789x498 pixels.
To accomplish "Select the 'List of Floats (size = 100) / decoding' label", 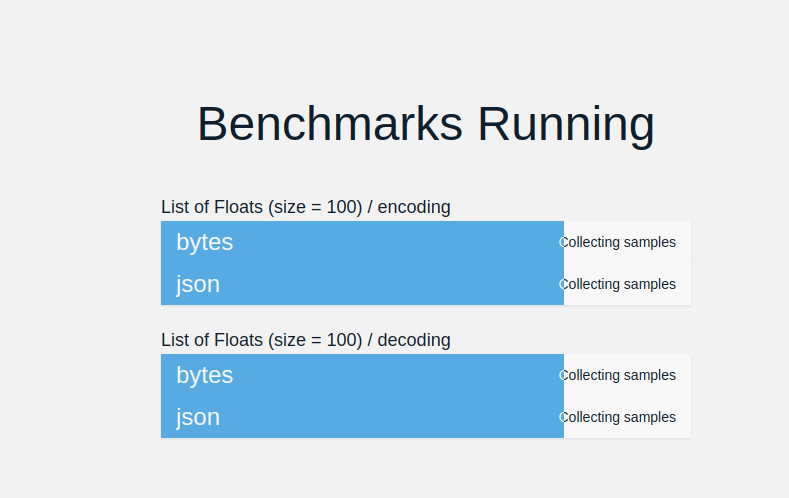I will [x=305, y=340].
